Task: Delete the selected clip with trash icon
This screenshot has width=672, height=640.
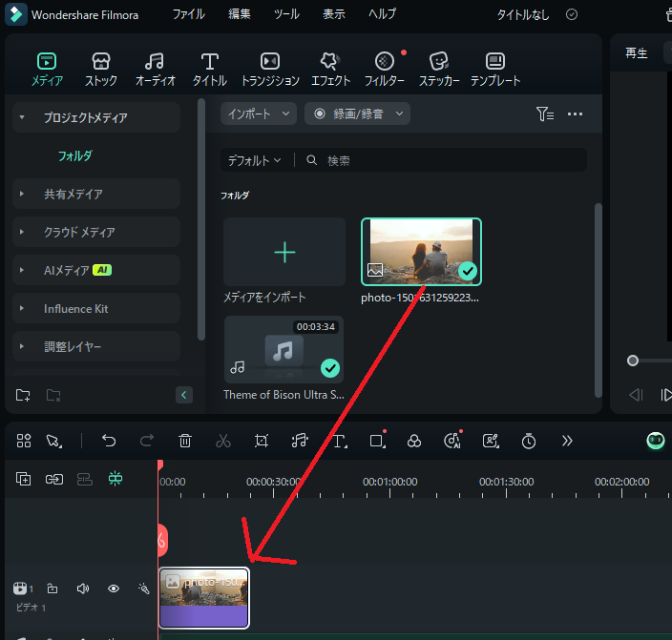Action: click(x=185, y=441)
